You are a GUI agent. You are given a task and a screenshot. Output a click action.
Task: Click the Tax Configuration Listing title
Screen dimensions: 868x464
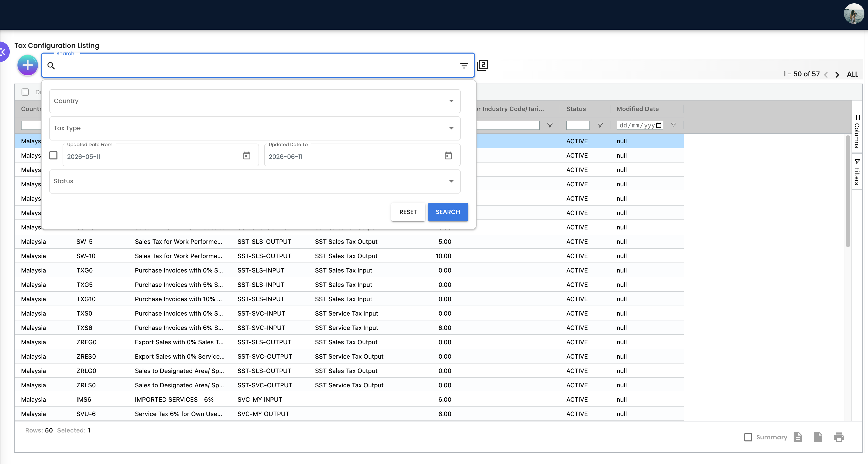57,45
